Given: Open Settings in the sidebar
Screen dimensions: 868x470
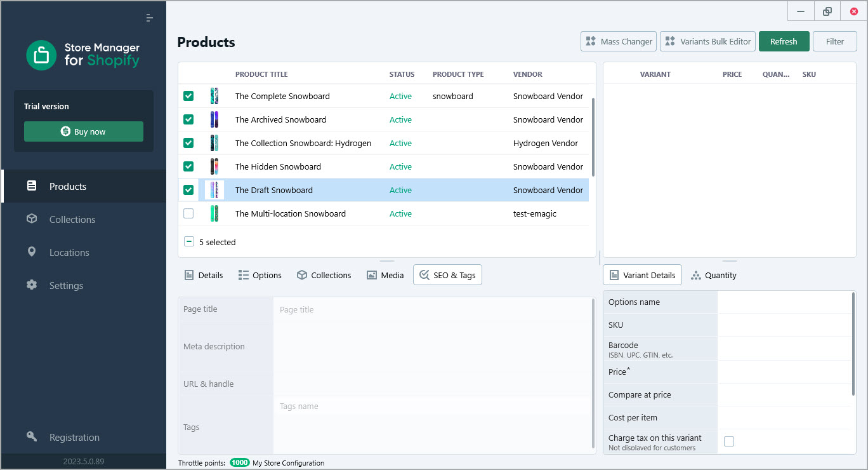Looking at the screenshot, I should coord(83,285).
